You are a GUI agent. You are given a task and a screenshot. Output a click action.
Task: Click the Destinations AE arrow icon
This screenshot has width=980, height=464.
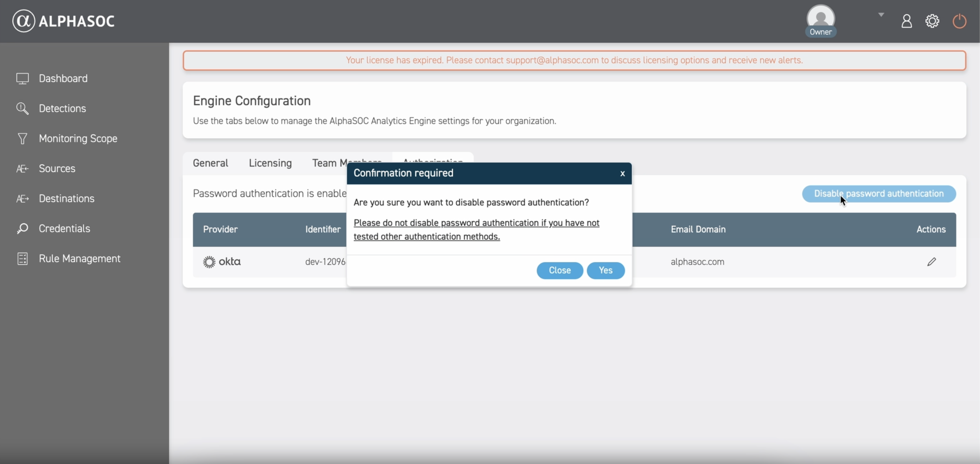22,199
